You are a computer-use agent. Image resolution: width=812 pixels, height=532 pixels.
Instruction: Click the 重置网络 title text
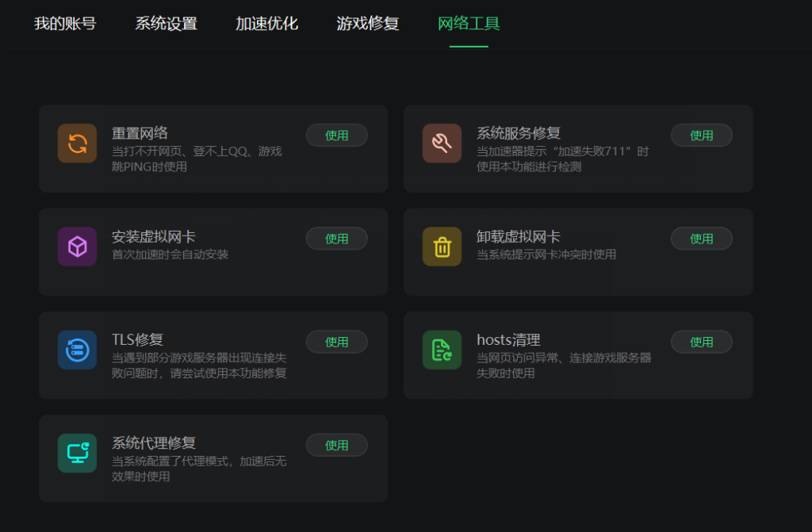point(140,133)
